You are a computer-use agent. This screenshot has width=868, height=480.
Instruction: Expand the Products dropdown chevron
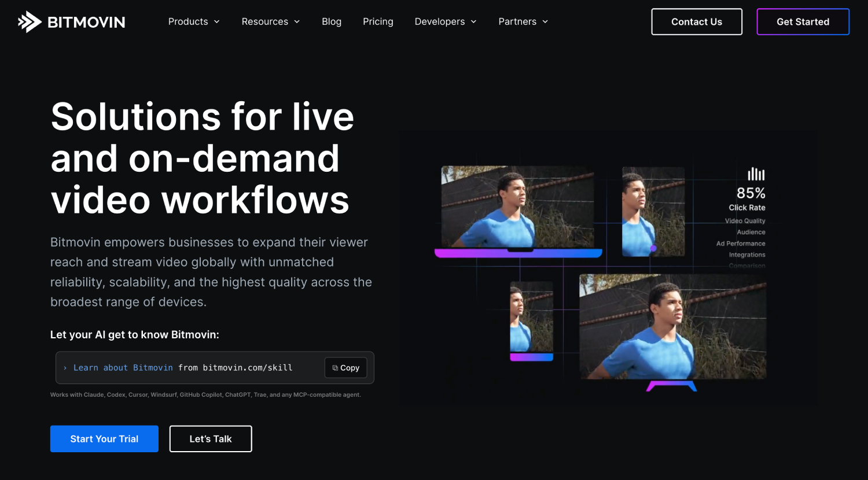[x=217, y=22]
